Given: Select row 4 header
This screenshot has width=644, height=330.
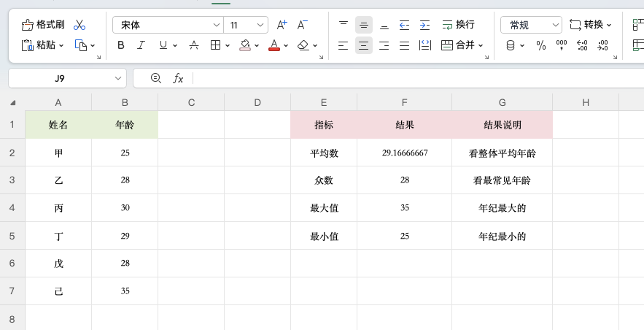Looking at the screenshot, I should point(12,208).
